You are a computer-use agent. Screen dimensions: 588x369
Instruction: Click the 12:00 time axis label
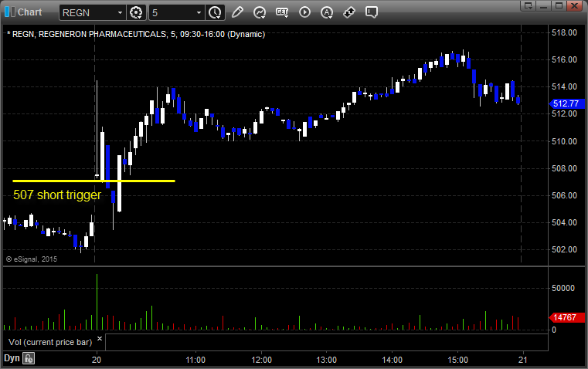click(261, 360)
